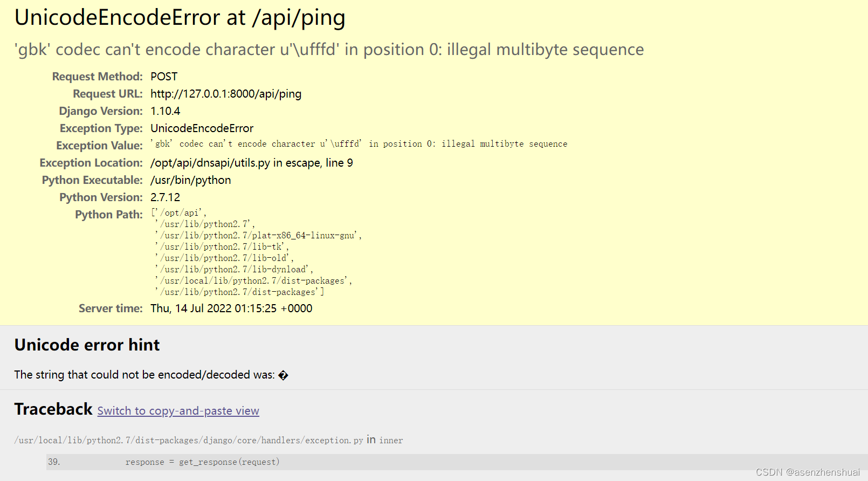The height and width of the screenshot is (481, 868).
Task: Click the 'Exception Location:' label
Action: point(91,163)
